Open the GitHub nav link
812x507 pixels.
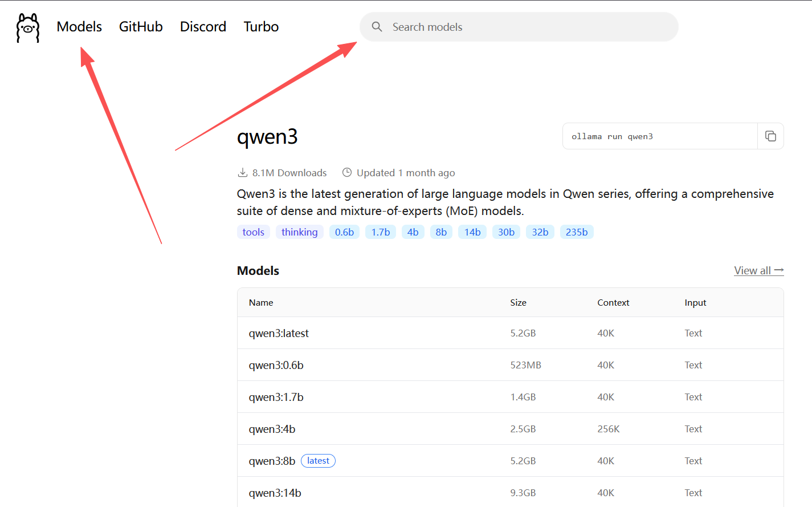coord(141,27)
